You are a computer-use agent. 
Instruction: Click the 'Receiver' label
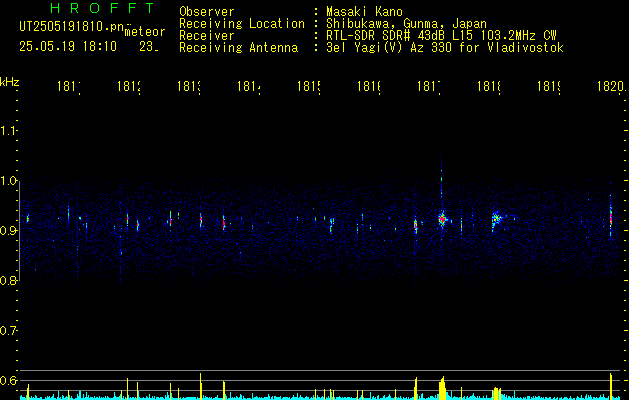pyautogui.click(x=207, y=36)
